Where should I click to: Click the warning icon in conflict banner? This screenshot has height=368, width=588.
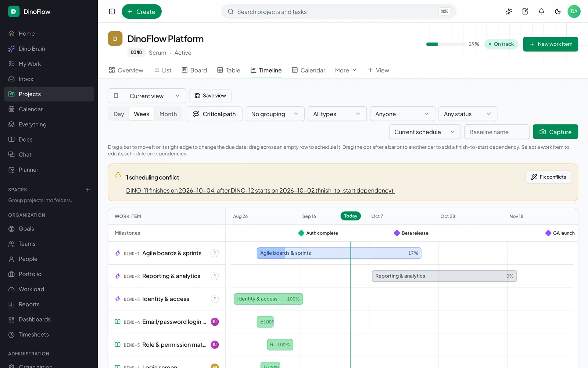click(x=118, y=175)
